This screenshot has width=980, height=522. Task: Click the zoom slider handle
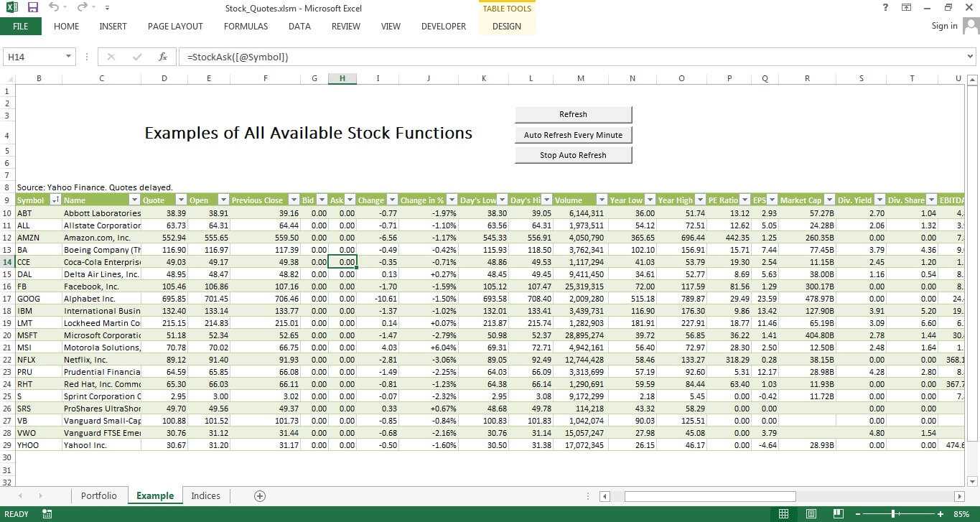(892, 514)
